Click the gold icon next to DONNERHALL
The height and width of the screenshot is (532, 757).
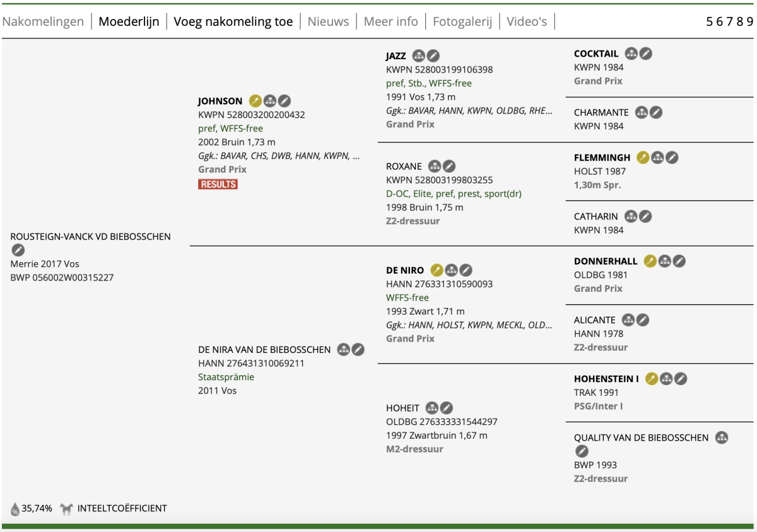point(650,261)
